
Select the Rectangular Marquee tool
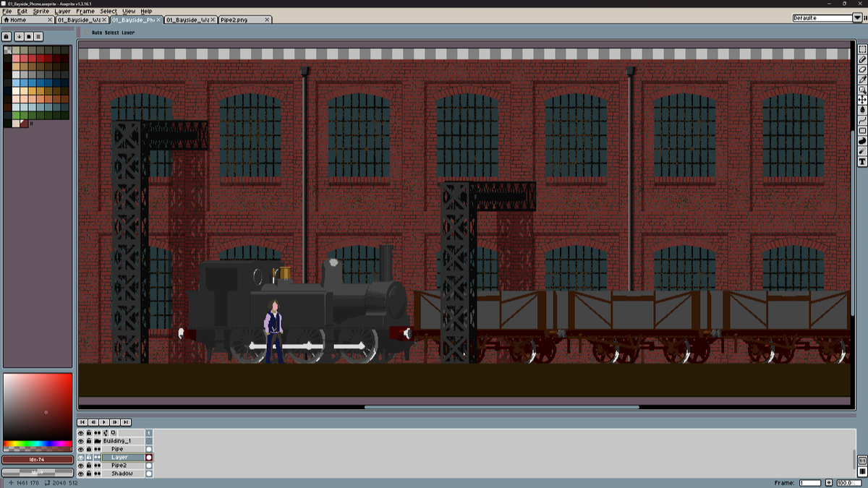[862, 49]
